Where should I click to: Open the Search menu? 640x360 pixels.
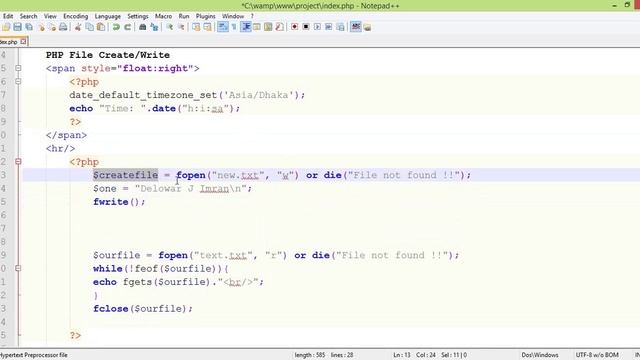point(29,16)
